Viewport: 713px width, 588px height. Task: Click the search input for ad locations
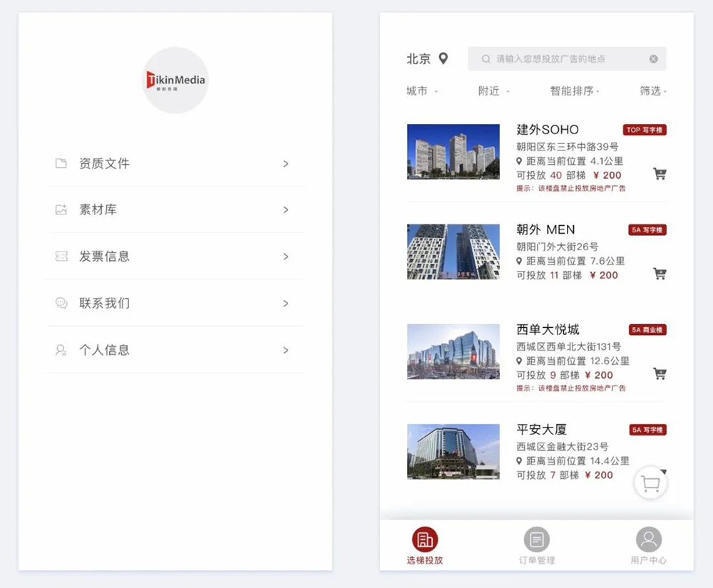coord(560,59)
